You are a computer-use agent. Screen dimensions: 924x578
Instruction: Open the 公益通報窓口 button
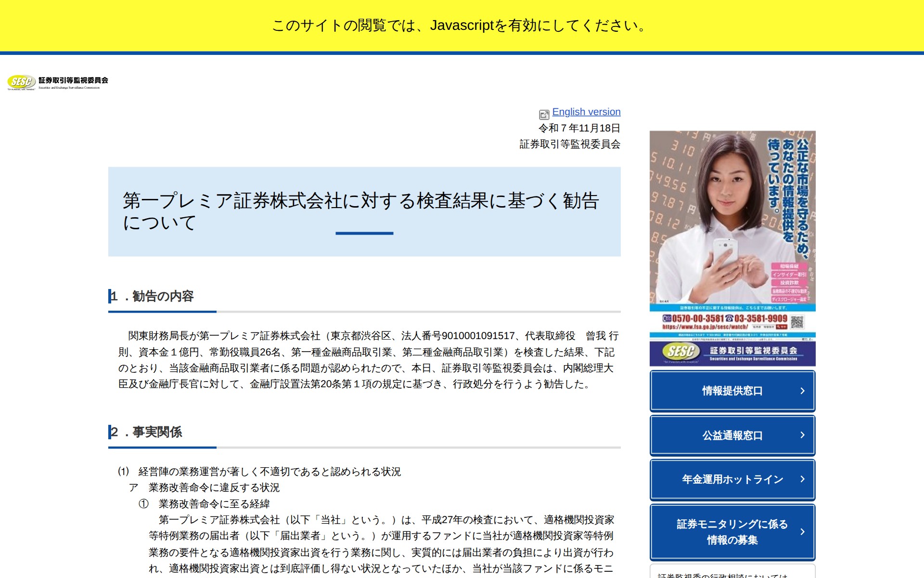tap(731, 435)
